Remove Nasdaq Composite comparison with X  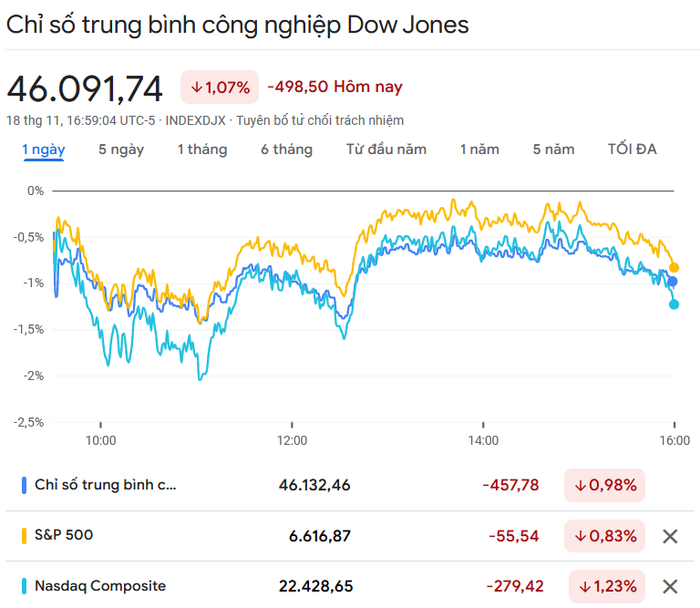(x=670, y=586)
